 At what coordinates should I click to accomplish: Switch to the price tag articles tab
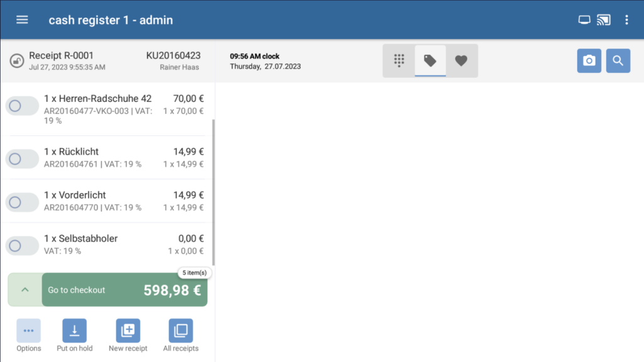(x=430, y=61)
